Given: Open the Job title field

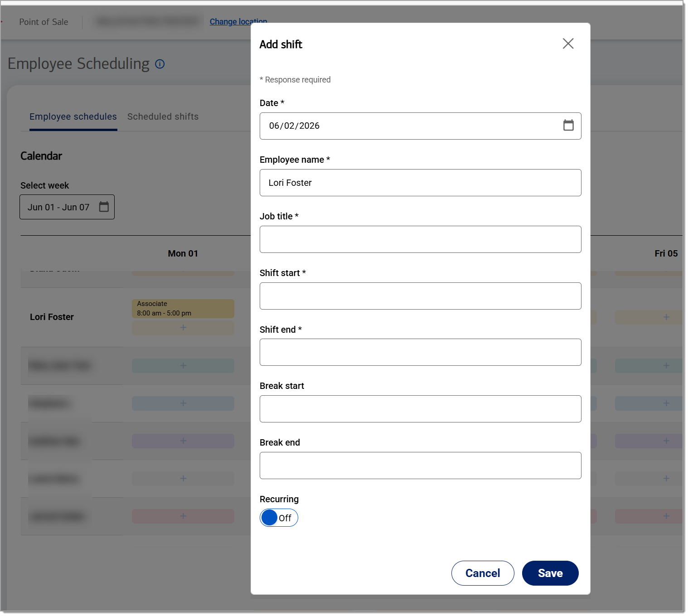Looking at the screenshot, I should point(420,239).
